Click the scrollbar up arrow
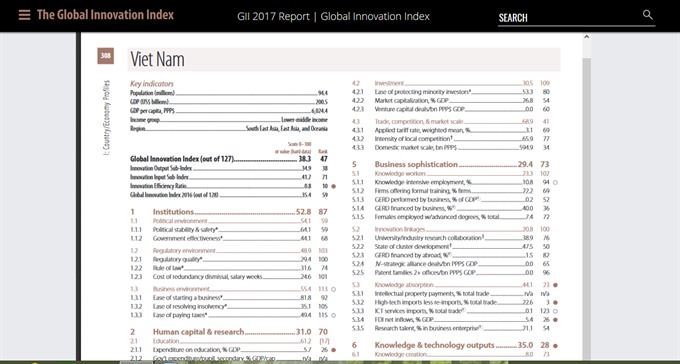 [x=586, y=37]
